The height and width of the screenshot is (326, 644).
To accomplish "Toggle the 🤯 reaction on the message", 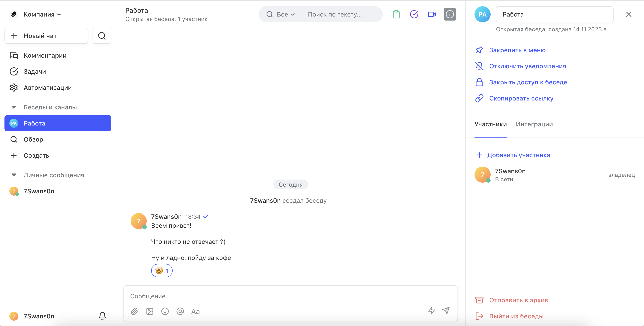I will [162, 271].
